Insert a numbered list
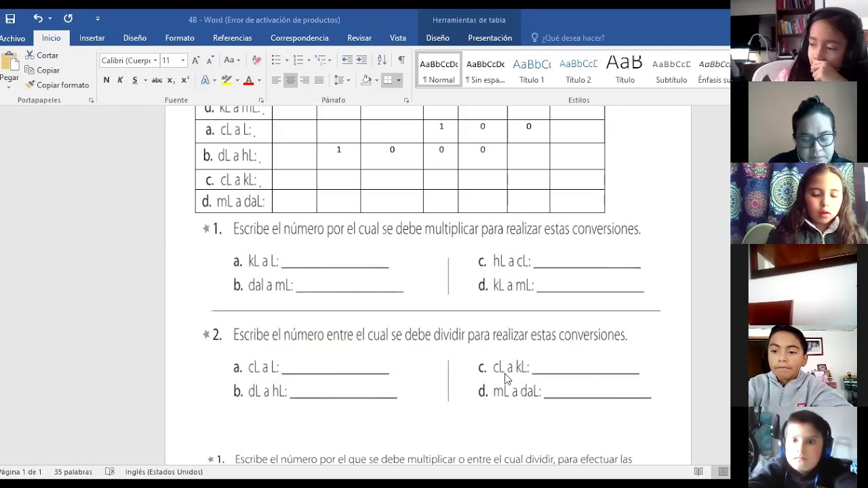This screenshot has height=488, width=868. 298,61
